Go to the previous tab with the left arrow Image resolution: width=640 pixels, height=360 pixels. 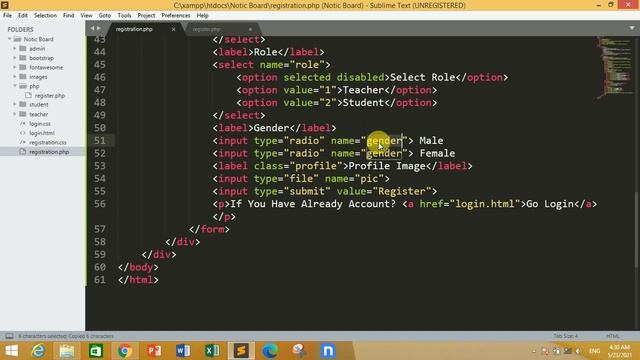(x=92, y=28)
